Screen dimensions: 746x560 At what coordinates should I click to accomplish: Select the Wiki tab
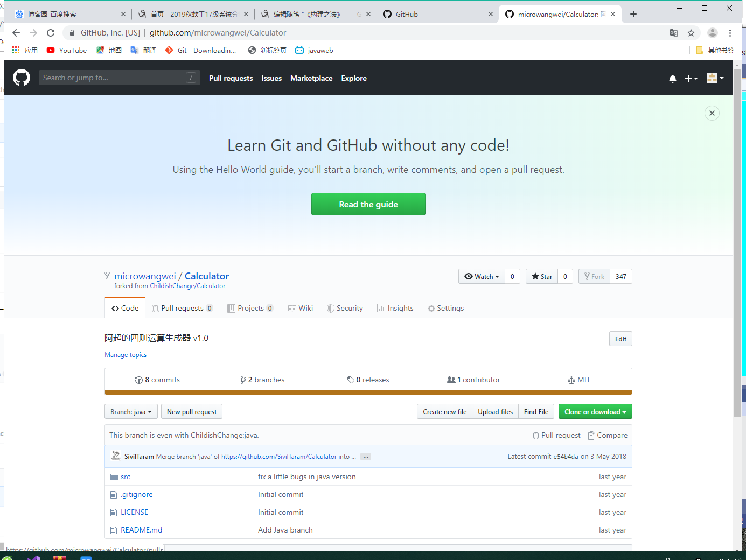(301, 308)
